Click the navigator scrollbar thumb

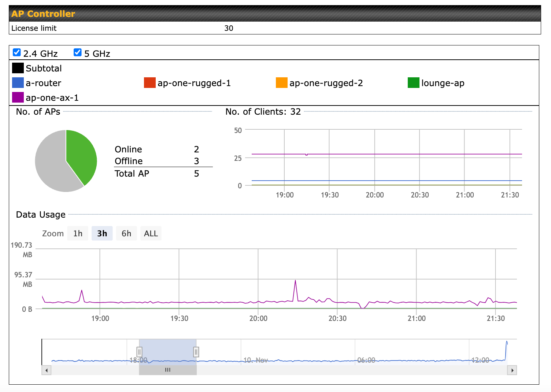168,370
